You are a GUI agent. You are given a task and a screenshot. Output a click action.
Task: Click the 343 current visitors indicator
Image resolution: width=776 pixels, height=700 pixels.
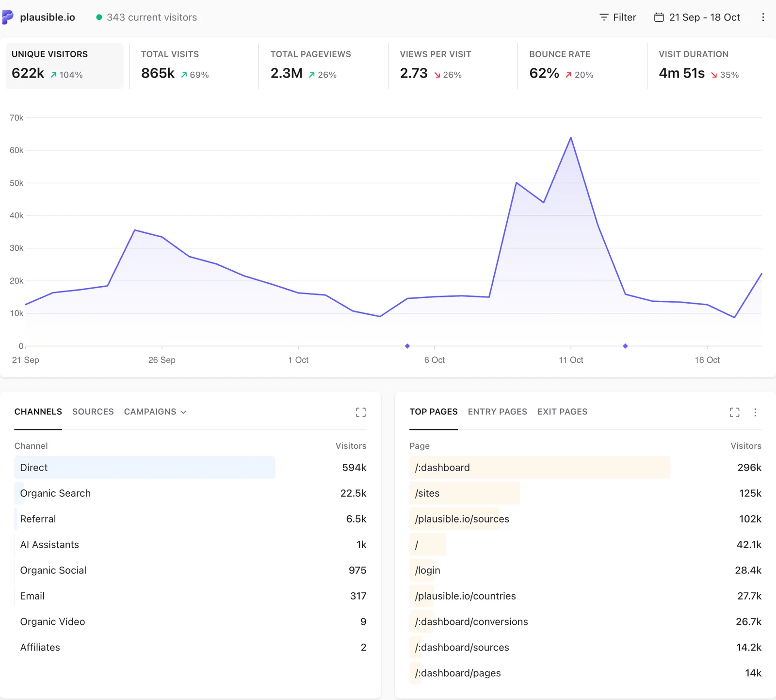[x=146, y=17]
